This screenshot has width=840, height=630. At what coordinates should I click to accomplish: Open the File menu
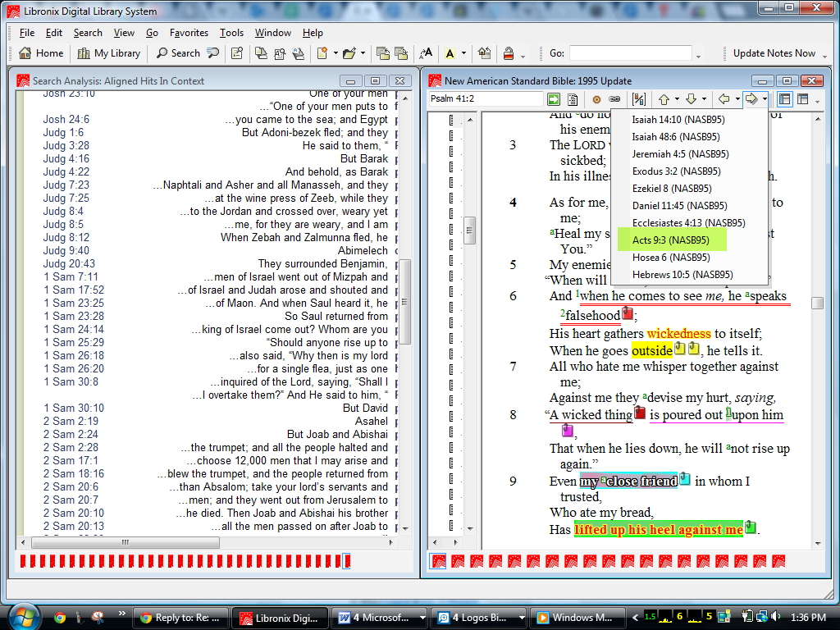pyautogui.click(x=27, y=33)
